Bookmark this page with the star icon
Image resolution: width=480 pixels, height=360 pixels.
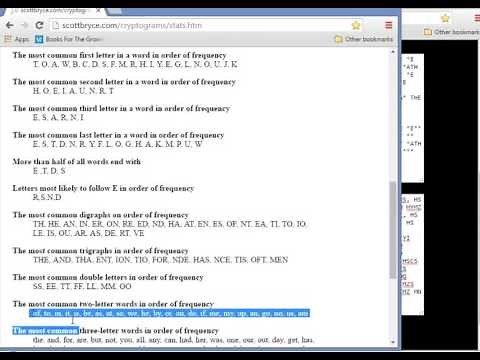point(356,25)
